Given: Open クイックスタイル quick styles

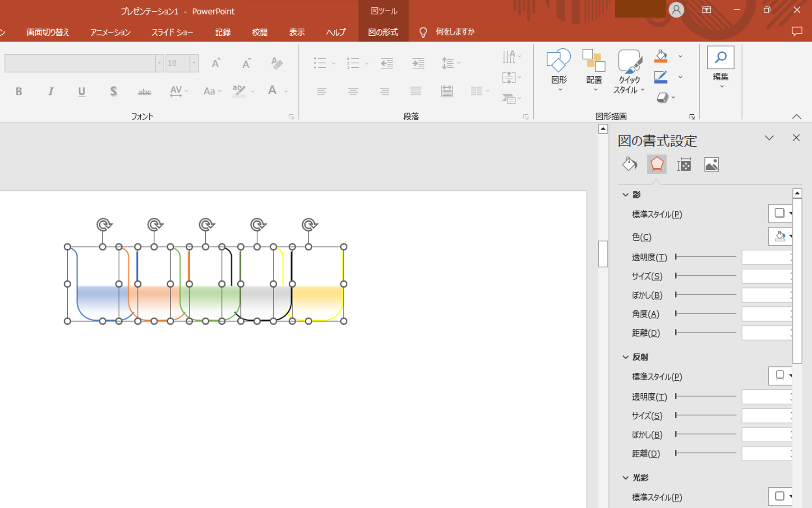Looking at the screenshot, I should (629, 71).
